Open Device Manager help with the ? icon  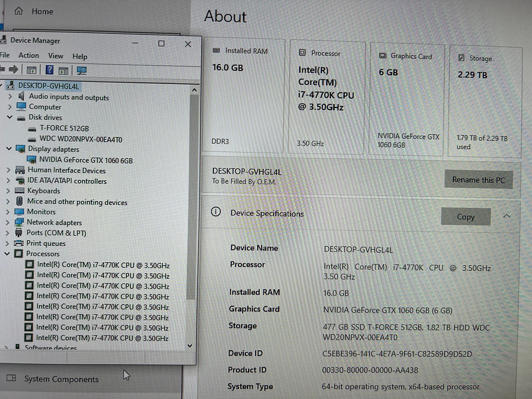49,69
